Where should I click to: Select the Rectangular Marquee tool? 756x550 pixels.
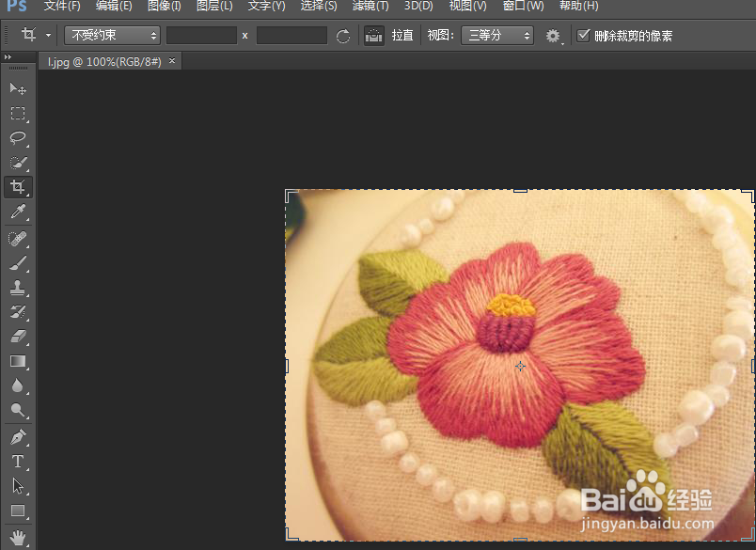pyautogui.click(x=18, y=113)
